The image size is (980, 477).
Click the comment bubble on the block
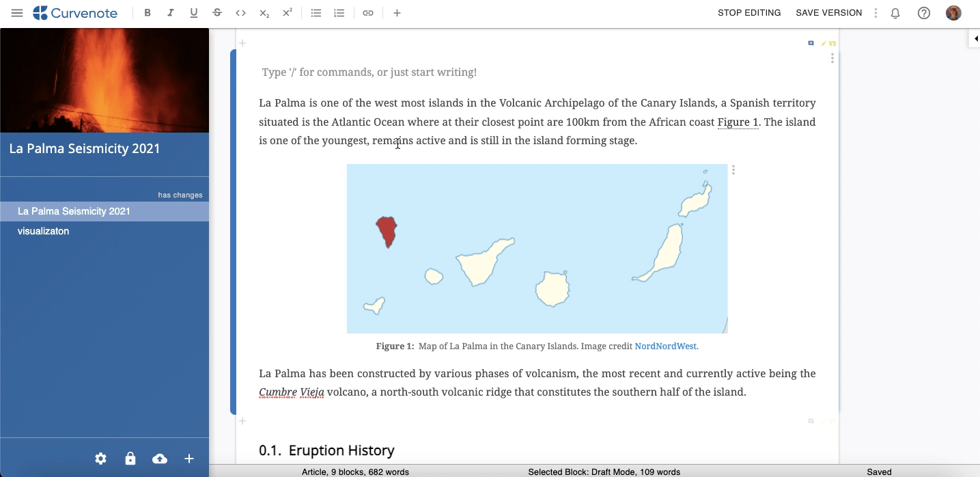(x=811, y=42)
